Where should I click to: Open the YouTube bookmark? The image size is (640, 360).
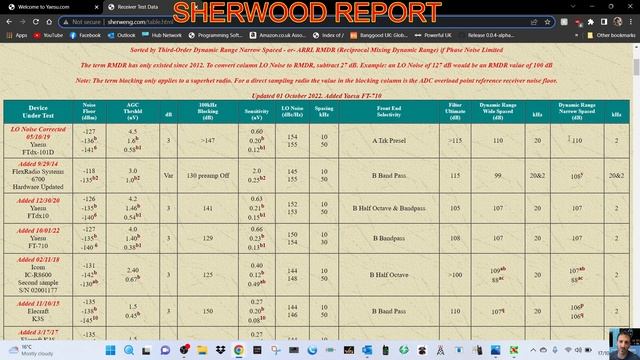tap(48, 36)
